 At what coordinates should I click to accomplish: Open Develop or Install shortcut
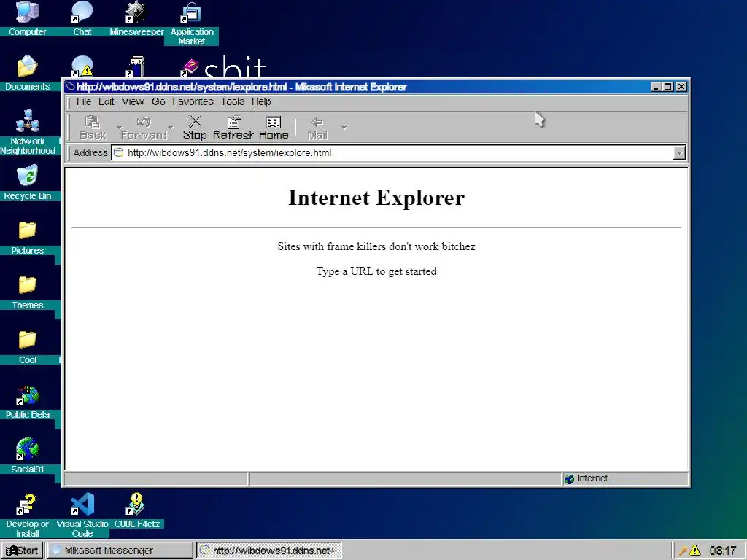[27, 516]
